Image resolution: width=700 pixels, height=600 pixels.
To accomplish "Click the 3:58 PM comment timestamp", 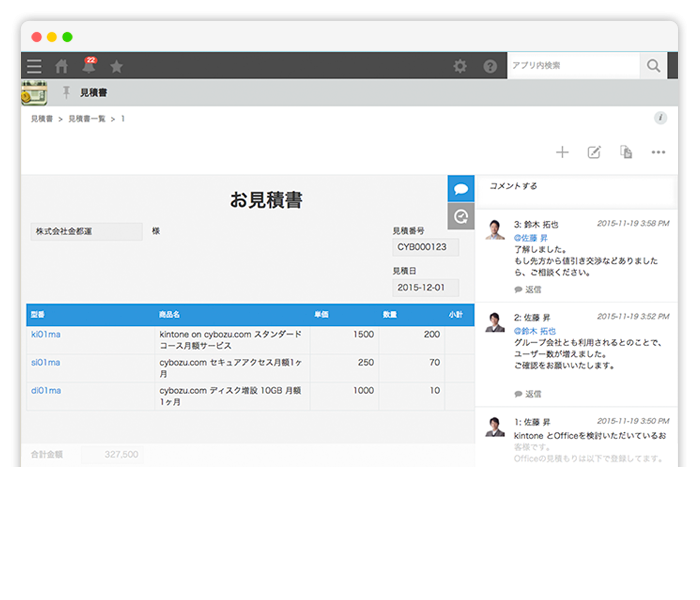I will (633, 223).
